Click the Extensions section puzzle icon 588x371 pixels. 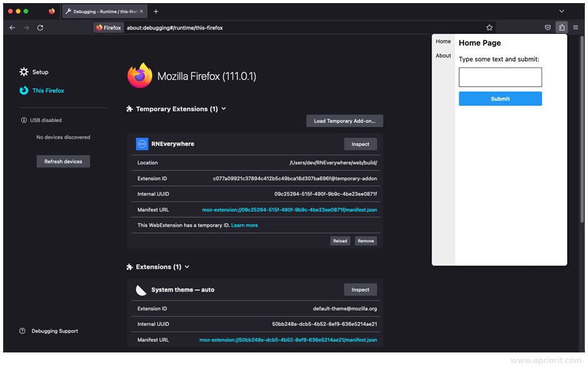coord(130,267)
